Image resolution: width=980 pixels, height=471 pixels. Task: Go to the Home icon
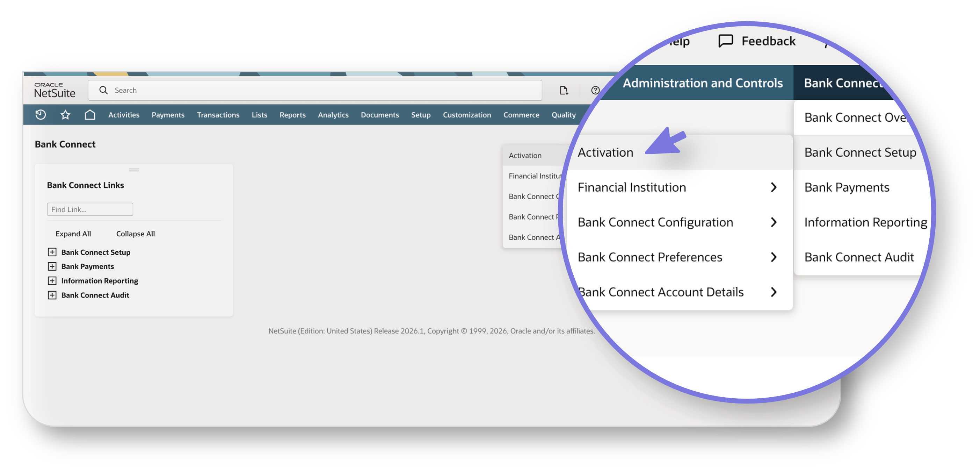click(90, 115)
